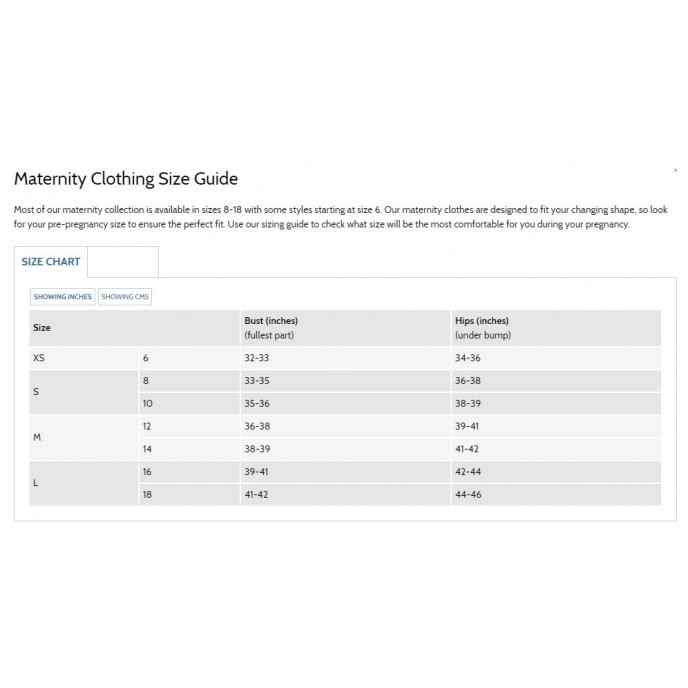The image size is (688, 688).
Task: Select size 12 in the table
Action: pyautogui.click(x=190, y=426)
